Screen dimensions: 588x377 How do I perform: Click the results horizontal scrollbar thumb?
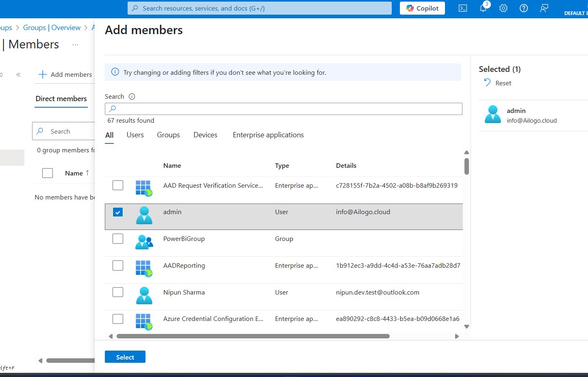point(253,336)
